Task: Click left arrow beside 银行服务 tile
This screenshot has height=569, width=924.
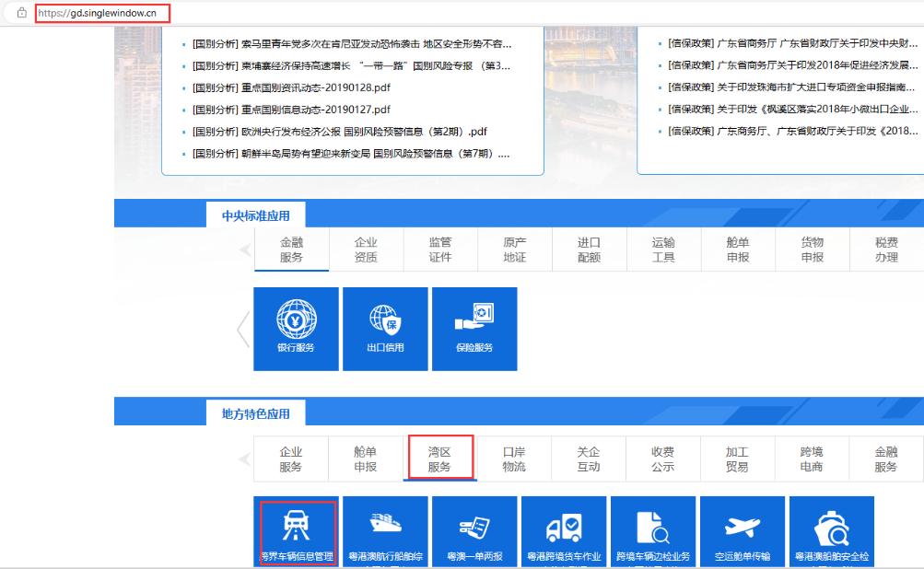Action: [x=243, y=329]
